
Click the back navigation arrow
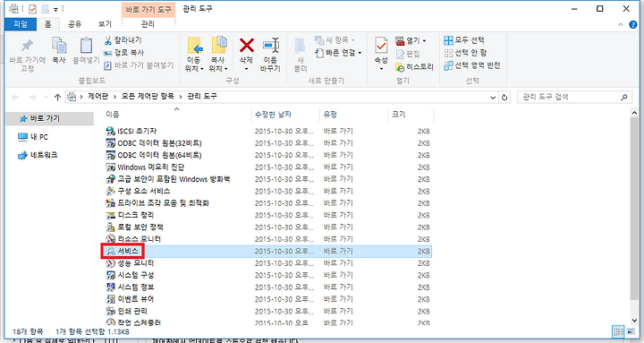(x=16, y=97)
